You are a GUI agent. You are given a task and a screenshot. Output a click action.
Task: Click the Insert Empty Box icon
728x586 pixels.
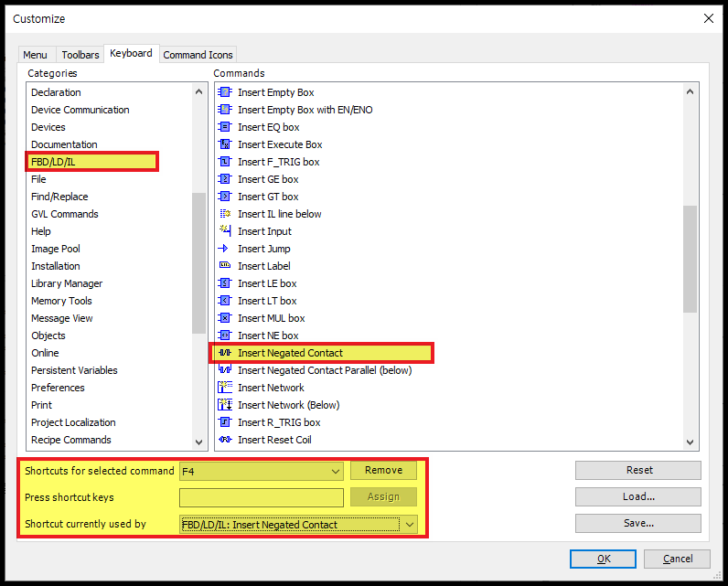(x=225, y=91)
